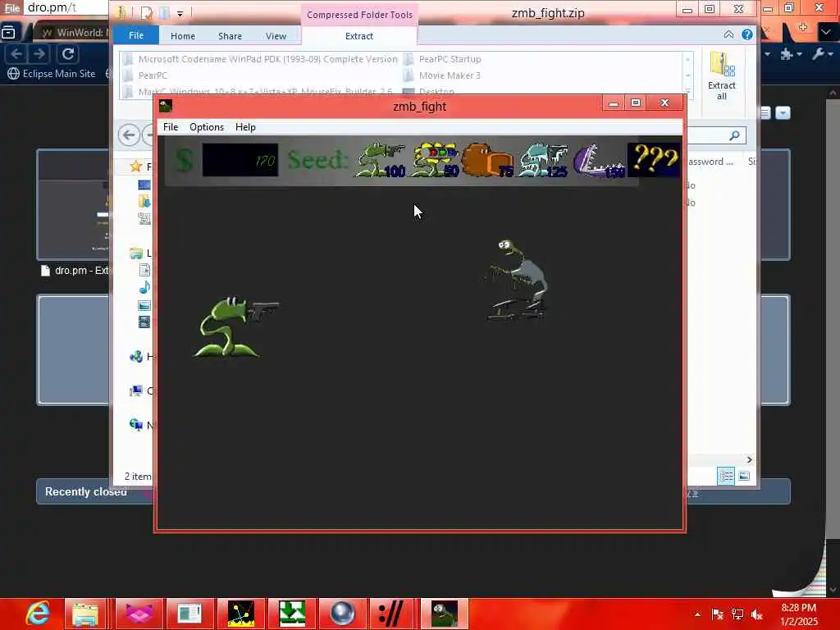Reload the page in the browser
Image resolution: width=840 pixels, height=630 pixels.
point(68,54)
